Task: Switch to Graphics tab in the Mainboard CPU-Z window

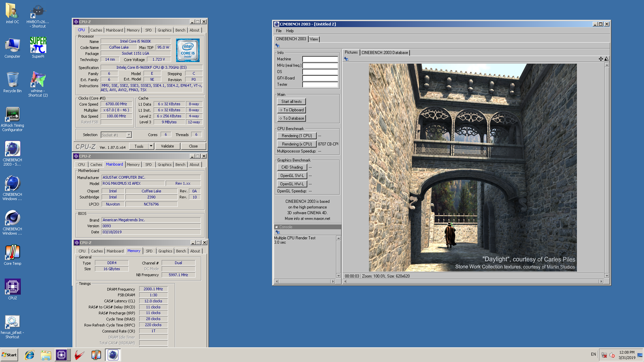Action: click(x=165, y=165)
